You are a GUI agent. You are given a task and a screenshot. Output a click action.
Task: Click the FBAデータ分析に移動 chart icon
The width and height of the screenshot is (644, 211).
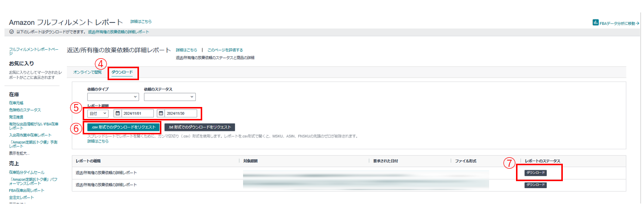click(x=595, y=22)
